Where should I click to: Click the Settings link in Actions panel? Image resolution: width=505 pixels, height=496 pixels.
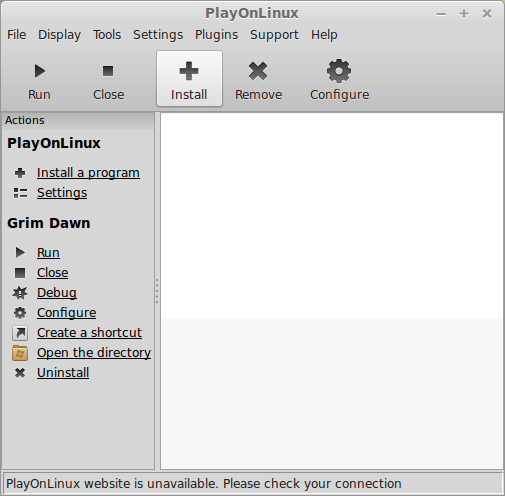click(x=62, y=193)
